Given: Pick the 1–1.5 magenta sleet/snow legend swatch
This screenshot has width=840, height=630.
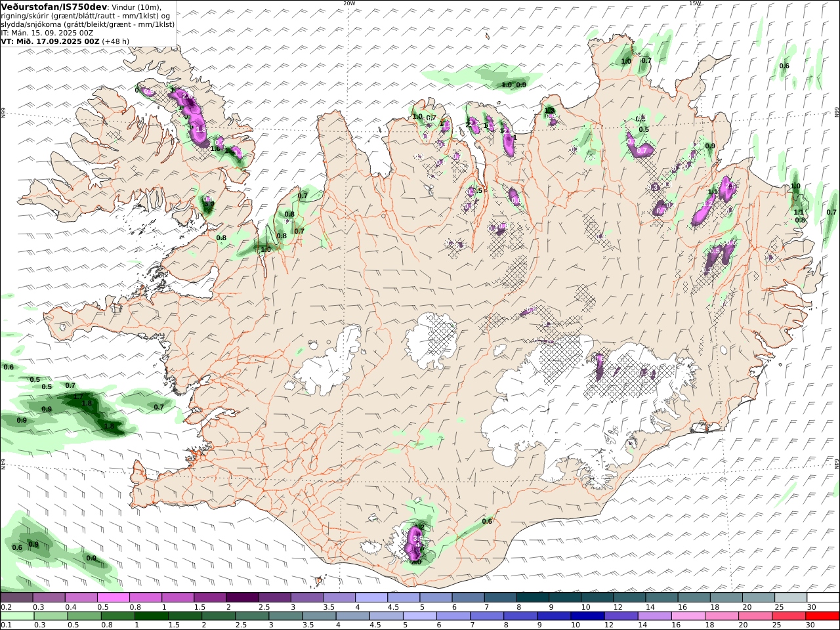Looking at the screenshot, I should [178, 597].
